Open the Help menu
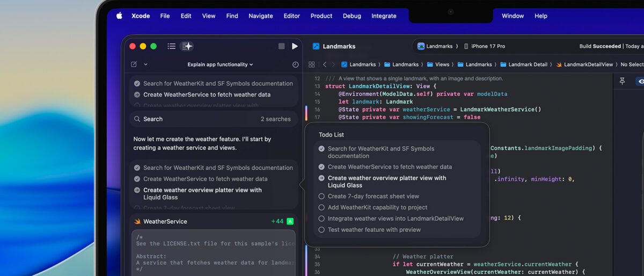This screenshot has width=644, height=276. coord(541,16)
